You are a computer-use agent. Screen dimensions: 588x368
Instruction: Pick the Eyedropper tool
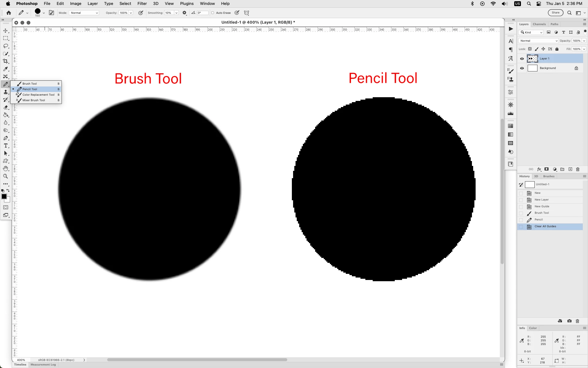click(6, 69)
